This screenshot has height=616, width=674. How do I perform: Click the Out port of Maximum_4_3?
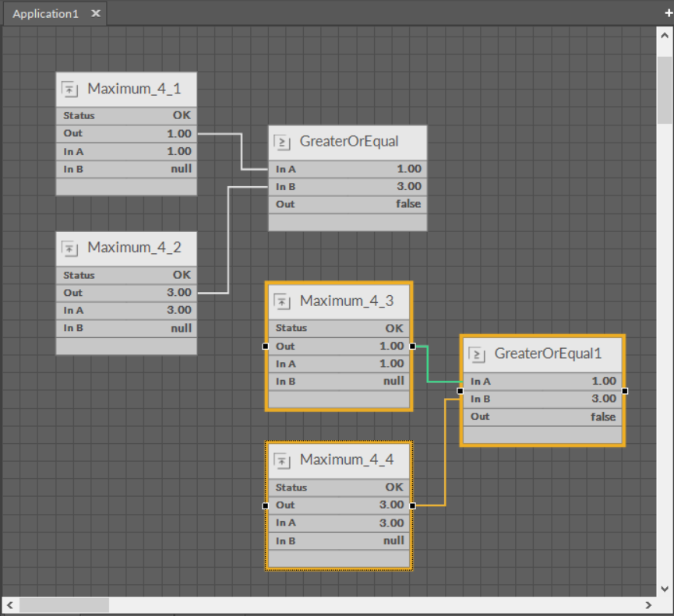pyautogui.click(x=413, y=346)
